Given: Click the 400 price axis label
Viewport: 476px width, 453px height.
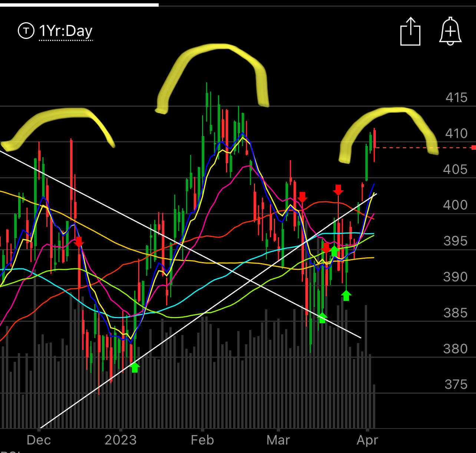Looking at the screenshot, I should click(455, 205).
